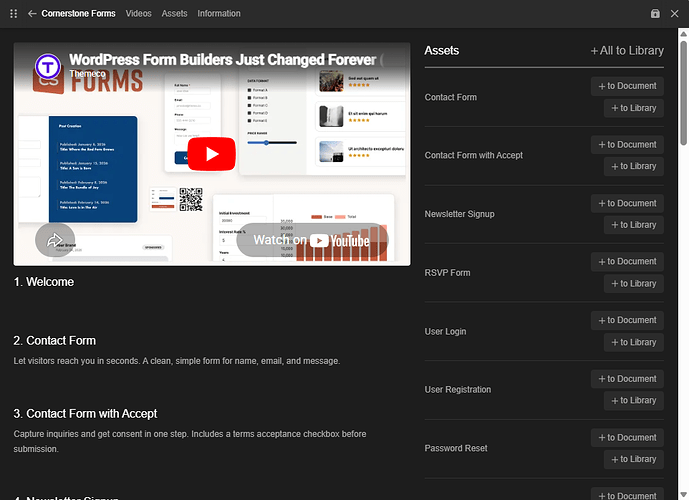Add Newsletter Signup to Document
The width and height of the screenshot is (689, 500).
(627, 203)
